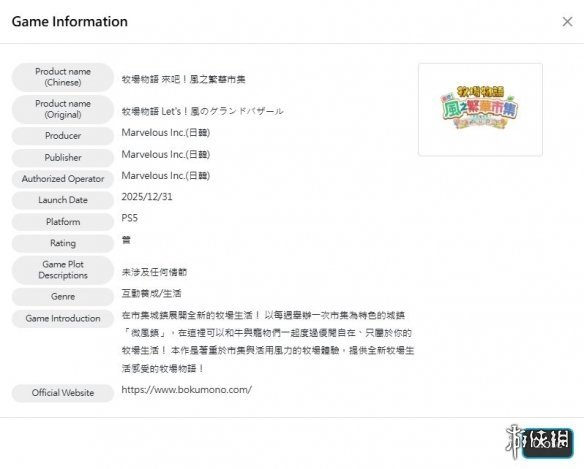584x469 pixels.
Task: Click the Game Plot Descriptions label
Action: (63, 270)
